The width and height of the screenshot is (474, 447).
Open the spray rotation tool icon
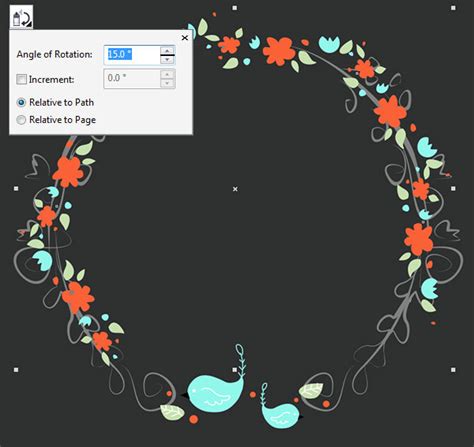21,18
